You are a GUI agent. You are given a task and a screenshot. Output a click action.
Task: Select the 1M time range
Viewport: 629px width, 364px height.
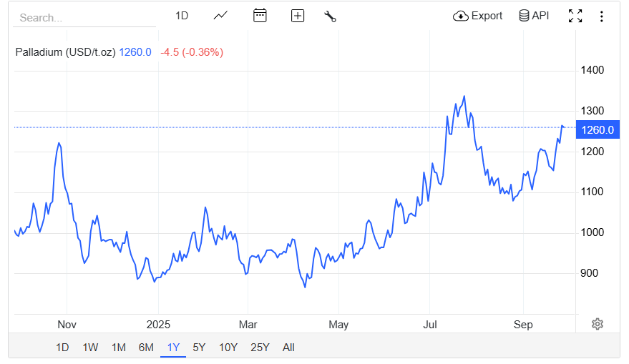point(118,348)
